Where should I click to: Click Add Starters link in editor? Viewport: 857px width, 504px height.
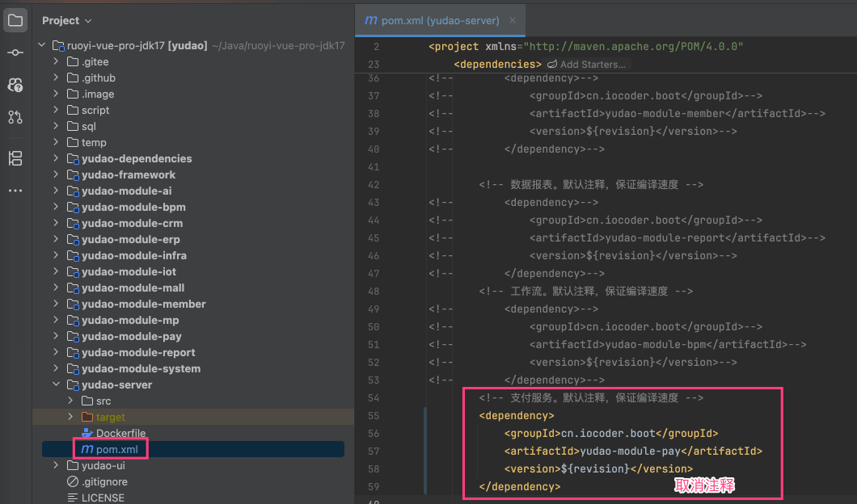(x=592, y=65)
